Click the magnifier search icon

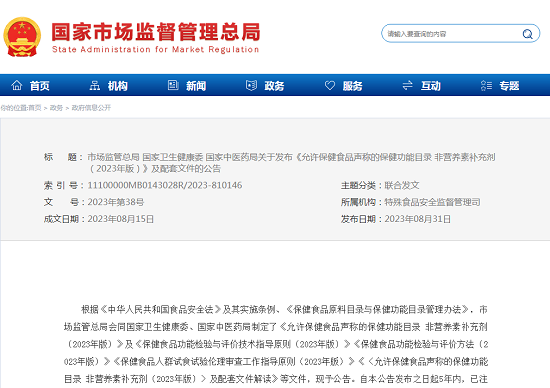point(527,34)
